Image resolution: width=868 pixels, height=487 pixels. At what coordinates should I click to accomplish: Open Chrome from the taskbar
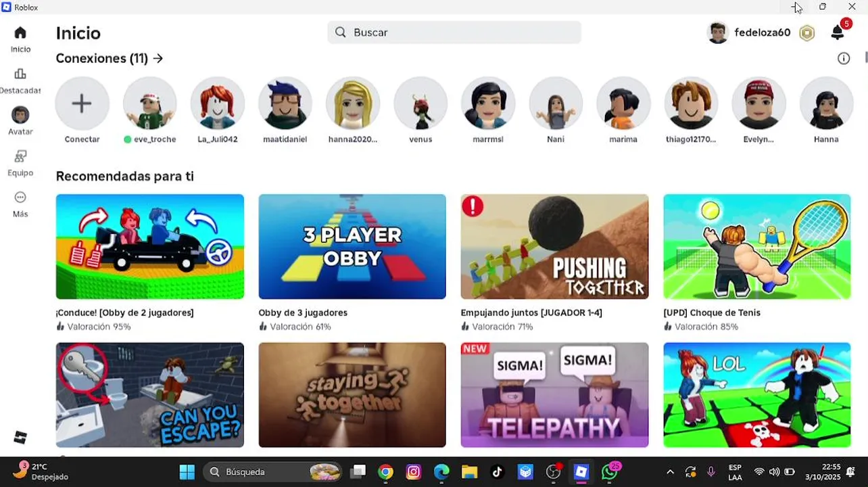tap(385, 471)
